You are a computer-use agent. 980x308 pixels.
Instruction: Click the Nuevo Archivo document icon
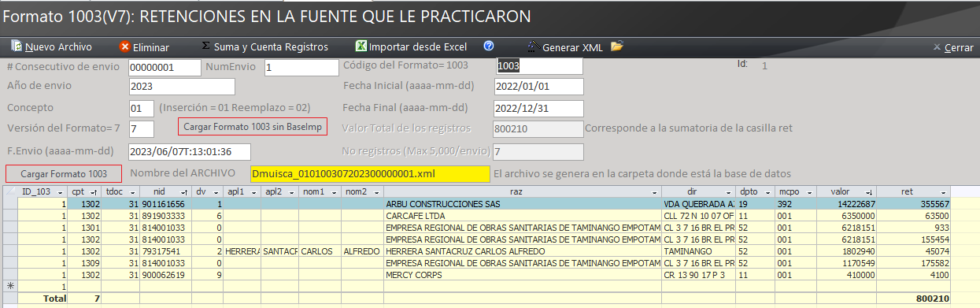point(16,46)
